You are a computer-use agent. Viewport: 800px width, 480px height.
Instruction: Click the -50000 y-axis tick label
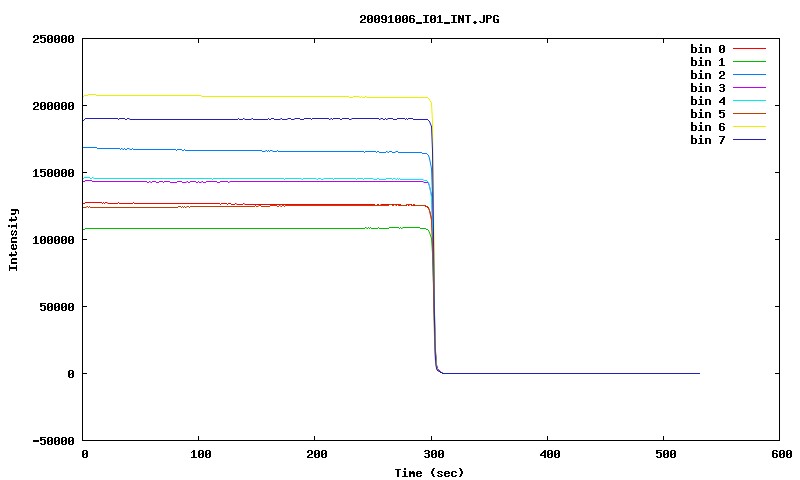click(x=53, y=441)
